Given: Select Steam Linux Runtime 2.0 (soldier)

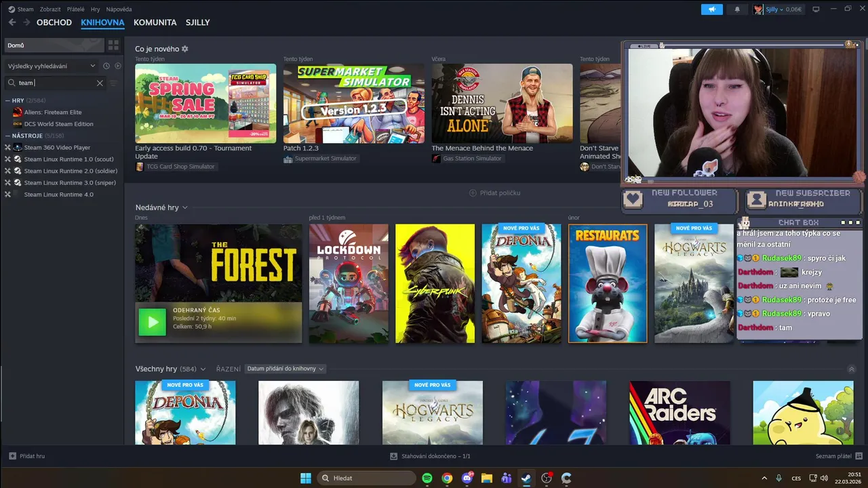Looking at the screenshot, I should coord(71,171).
